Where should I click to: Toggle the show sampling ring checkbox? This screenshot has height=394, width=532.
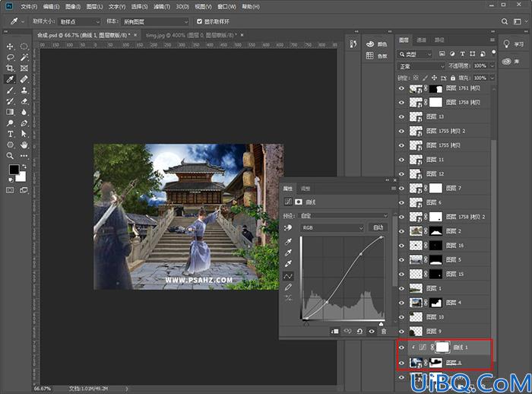(199, 21)
